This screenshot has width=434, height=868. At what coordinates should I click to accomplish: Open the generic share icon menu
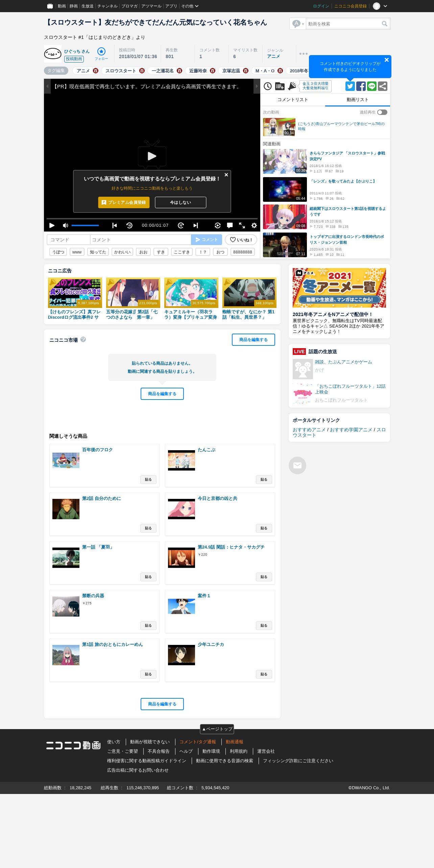pos(383,86)
